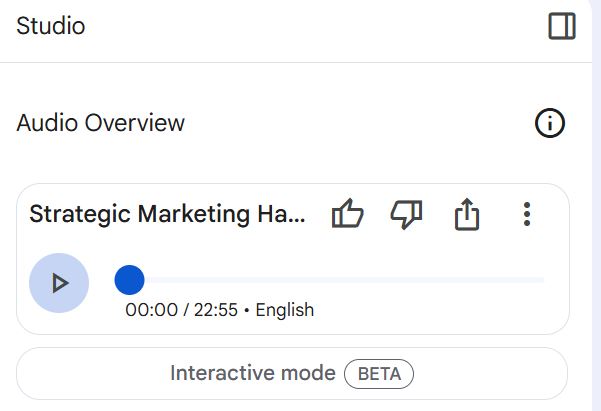Play the audio overview
601x411 pixels.
click(x=59, y=283)
